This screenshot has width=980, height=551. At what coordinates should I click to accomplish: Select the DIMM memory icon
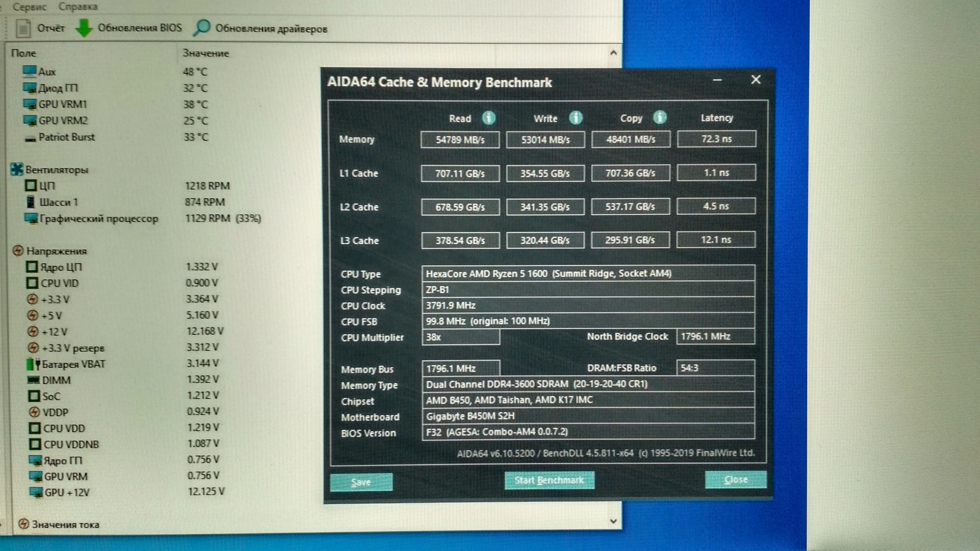click(33, 380)
